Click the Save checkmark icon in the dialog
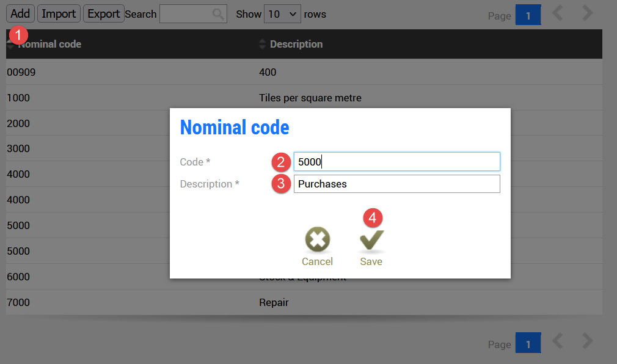Viewport: 617px width, 364px height. 371,239
